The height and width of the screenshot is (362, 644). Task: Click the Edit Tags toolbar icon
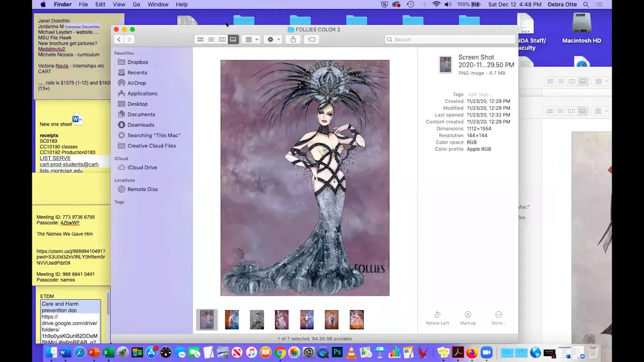pyautogui.click(x=312, y=39)
